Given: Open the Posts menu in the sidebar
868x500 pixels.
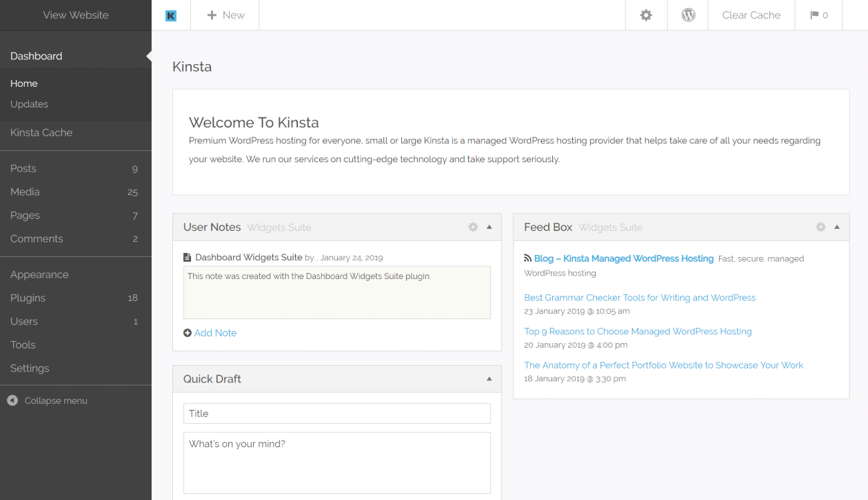Looking at the screenshot, I should coord(23,168).
